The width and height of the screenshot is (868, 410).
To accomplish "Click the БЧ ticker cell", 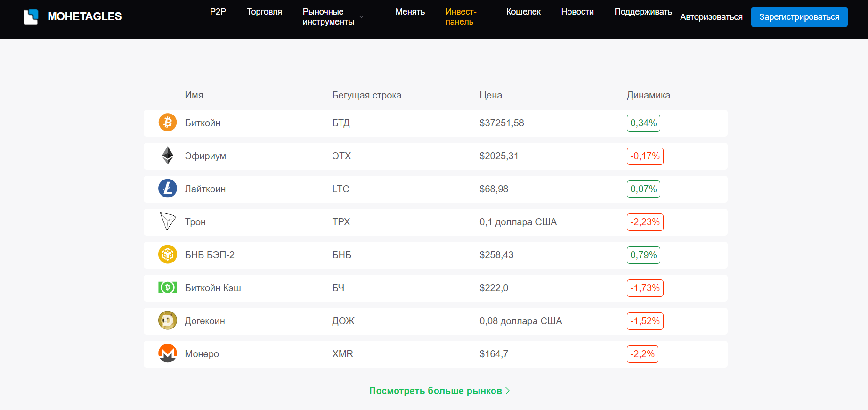I will pos(338,288).
